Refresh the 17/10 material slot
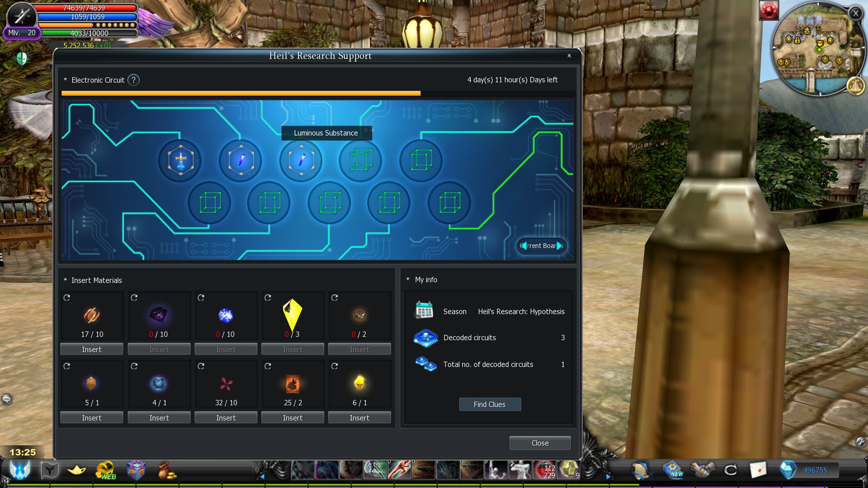 click(x=67, y=298)
